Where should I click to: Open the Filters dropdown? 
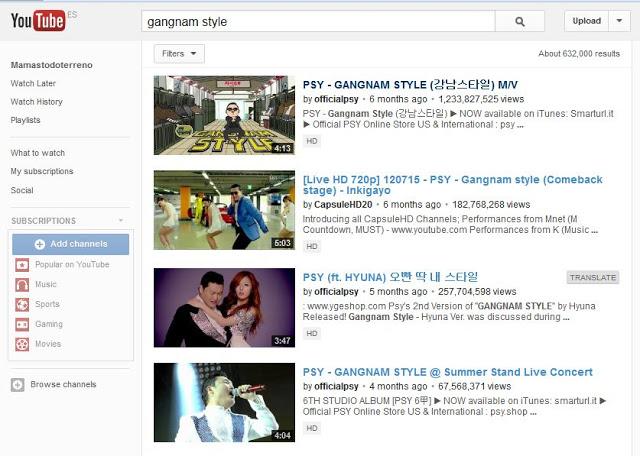pyautogui.click(x=179, y=53)
